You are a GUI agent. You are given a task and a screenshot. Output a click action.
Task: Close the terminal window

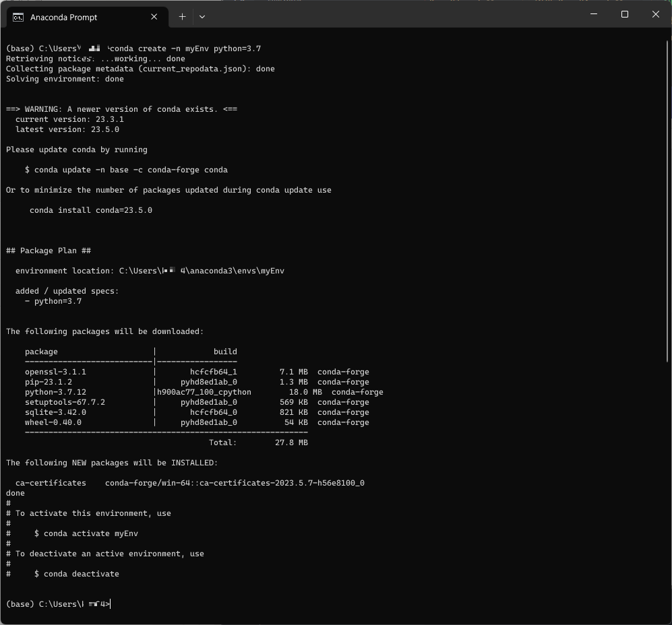[x=656, y=14]
